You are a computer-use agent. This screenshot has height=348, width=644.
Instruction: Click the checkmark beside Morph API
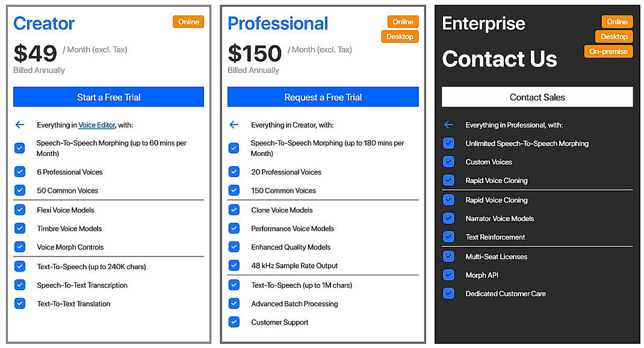click(448, 275)
